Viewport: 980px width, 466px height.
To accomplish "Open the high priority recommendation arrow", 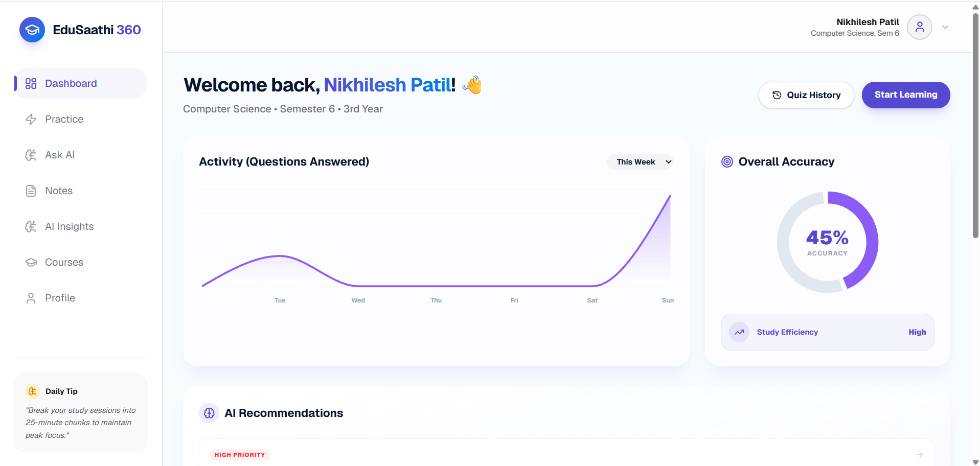I will coord(920,455).
